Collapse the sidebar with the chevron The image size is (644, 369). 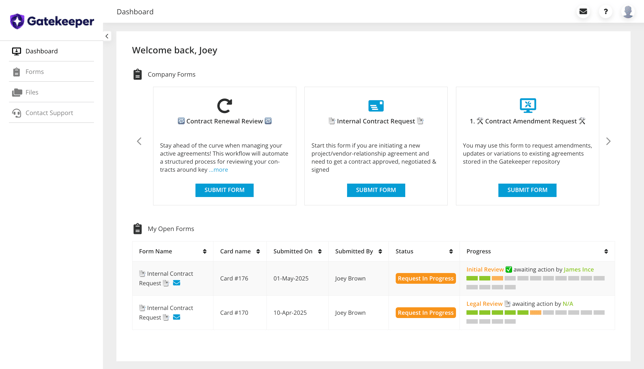(107, 36)
